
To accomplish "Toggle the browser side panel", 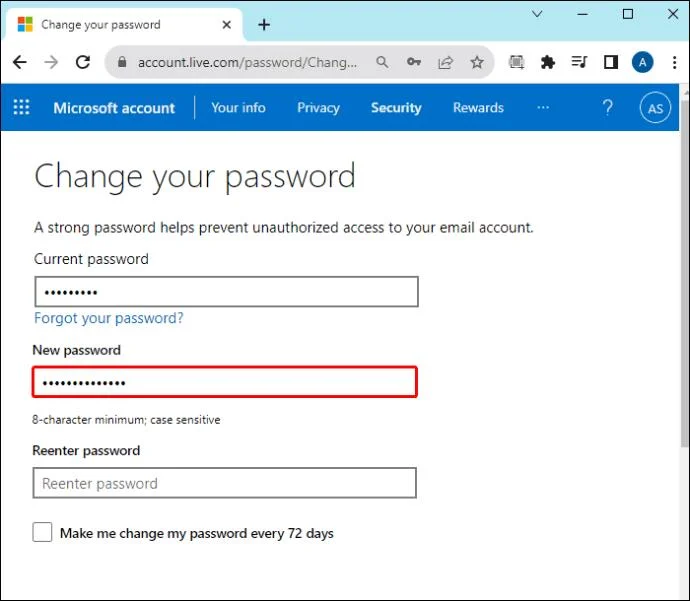I will [611, 62].
